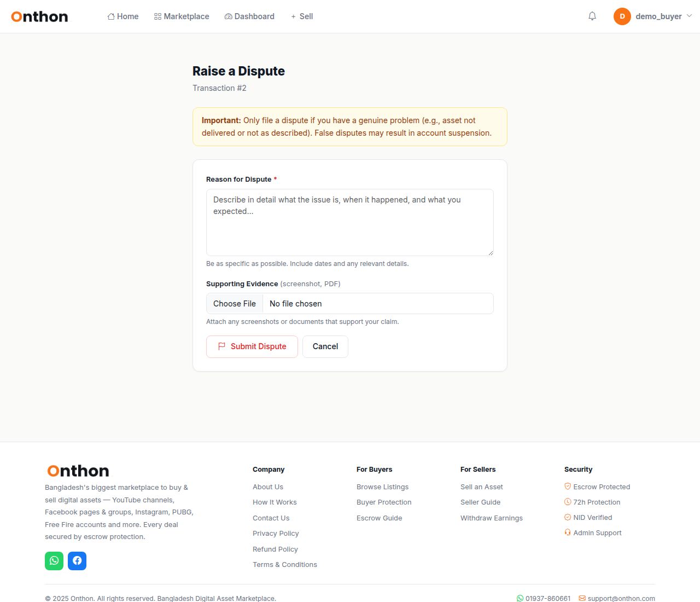Click 'Company' footer heading
700x602 pixels.
click(269, 469)
